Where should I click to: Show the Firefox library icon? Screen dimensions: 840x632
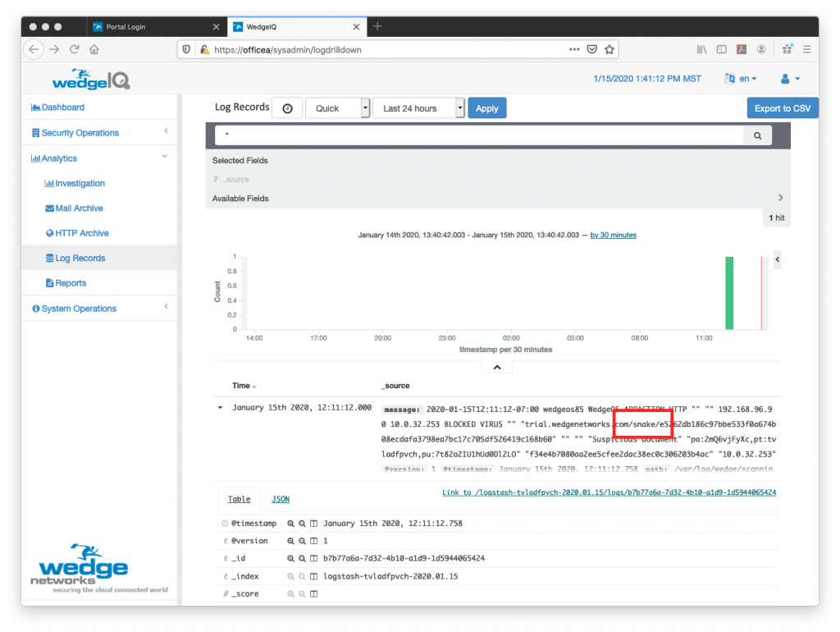point(701,49)
